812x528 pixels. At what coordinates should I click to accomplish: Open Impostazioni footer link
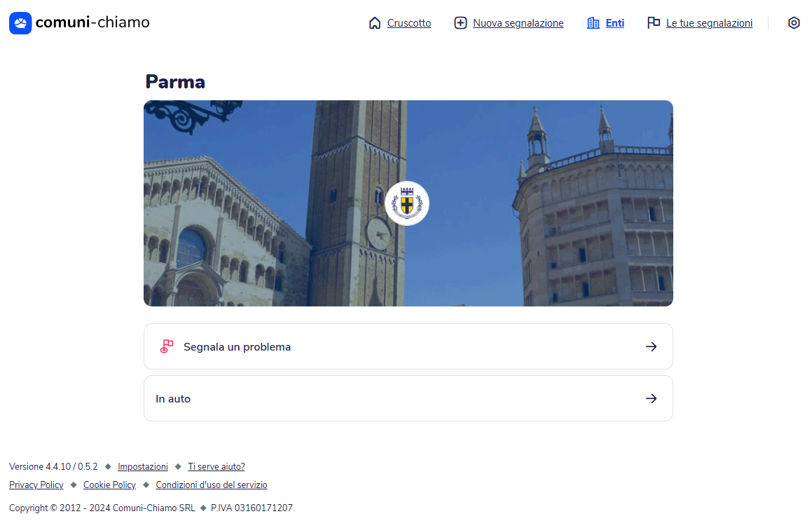click(143, 466)
